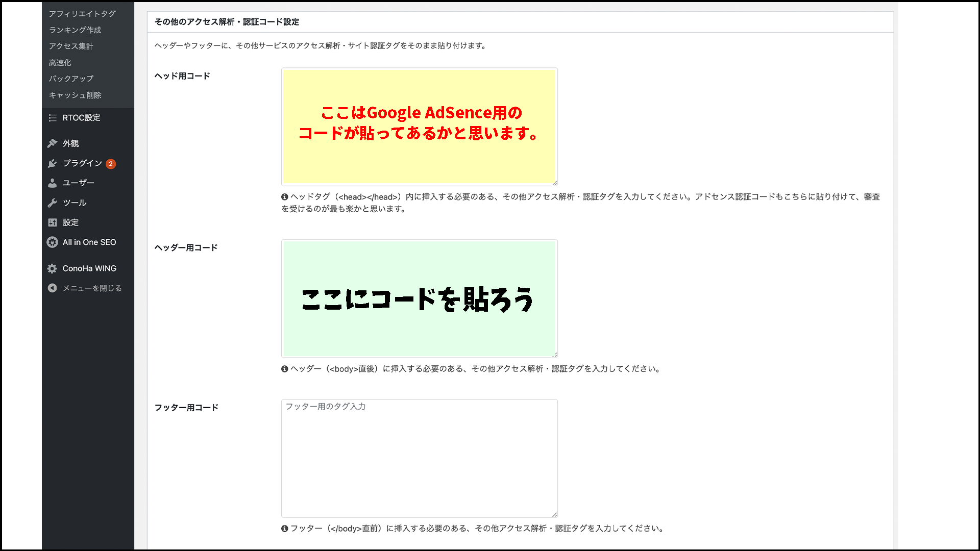Image resolution: width=980 pixels, height=551 pixels.
Task: Click info icon under ヘッド用コード field
Action: (x=285, y=197)
